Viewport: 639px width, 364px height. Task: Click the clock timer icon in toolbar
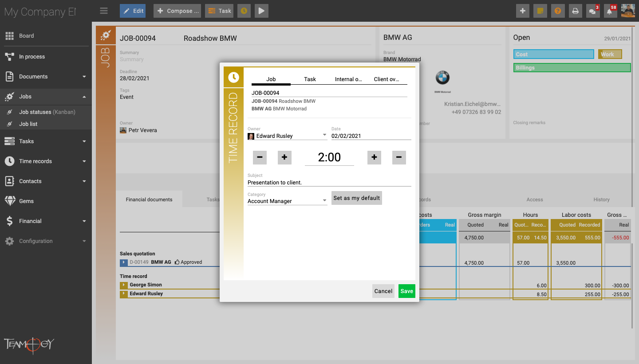pyautogui.click(x=244, y=11)
